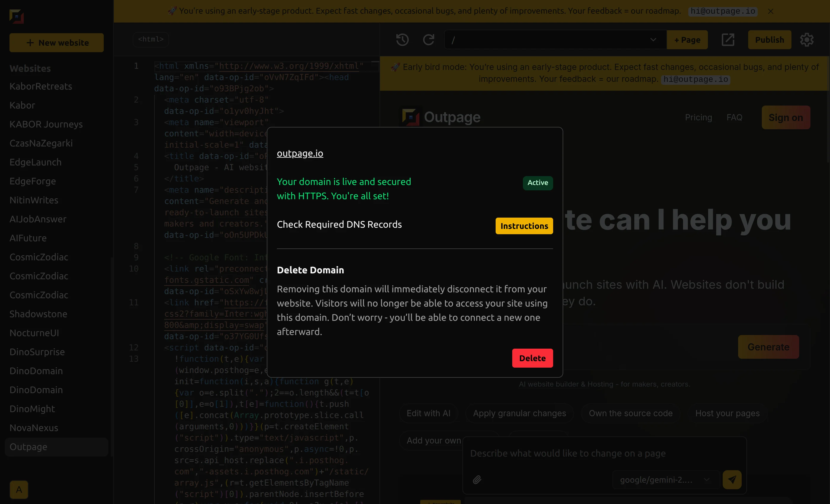Send prompt with paper plane icon
The image size is (830, 504).
point(732,479)
